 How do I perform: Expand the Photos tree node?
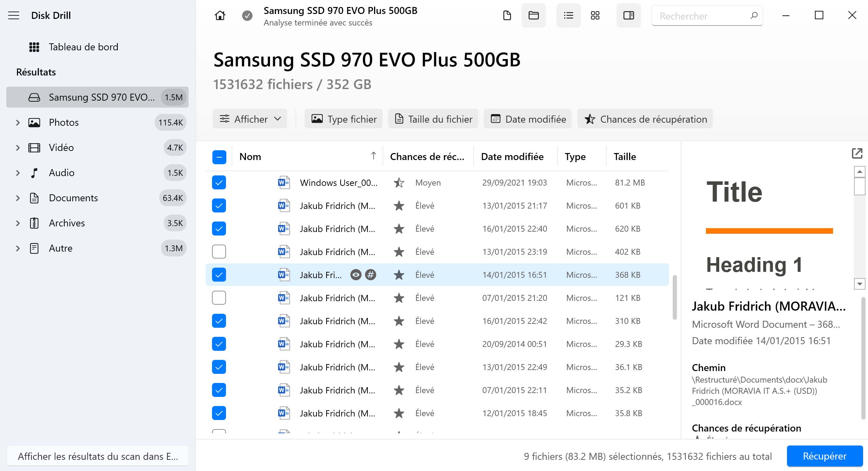coord(17,123)
